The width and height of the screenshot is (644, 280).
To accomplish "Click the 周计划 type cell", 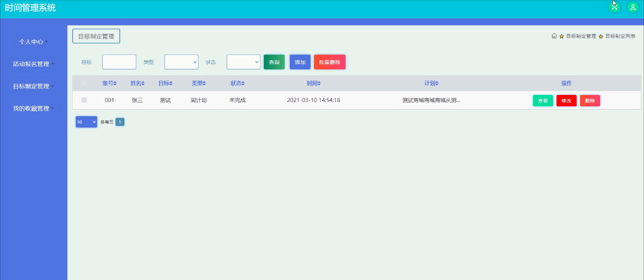I will [198, 100].
